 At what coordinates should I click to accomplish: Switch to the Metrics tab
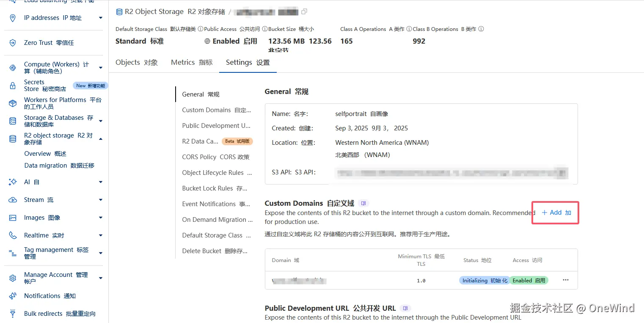[192, 62]
